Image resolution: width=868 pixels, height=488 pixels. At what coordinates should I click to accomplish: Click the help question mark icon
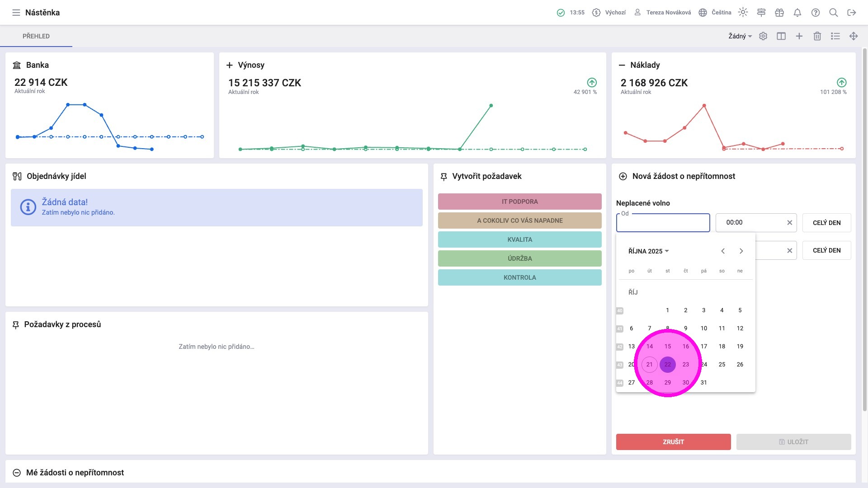pyautogui.click(x=816, y=13)
